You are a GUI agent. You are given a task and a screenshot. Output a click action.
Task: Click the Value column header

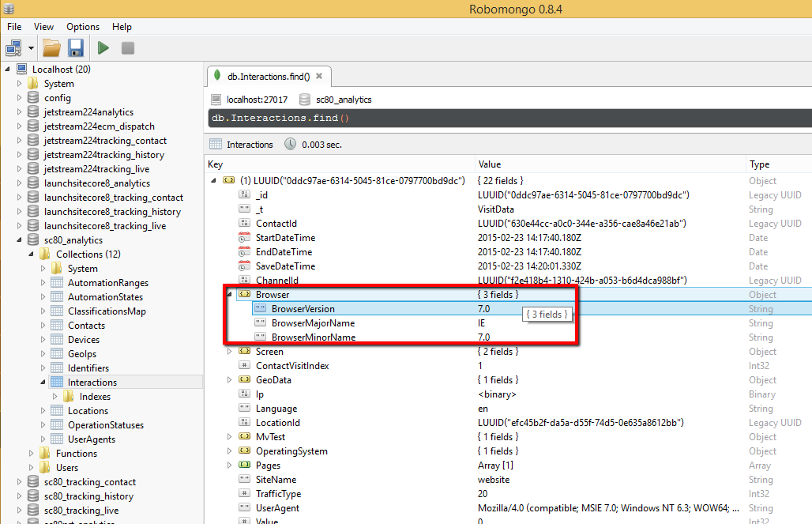tap(490, 164)
